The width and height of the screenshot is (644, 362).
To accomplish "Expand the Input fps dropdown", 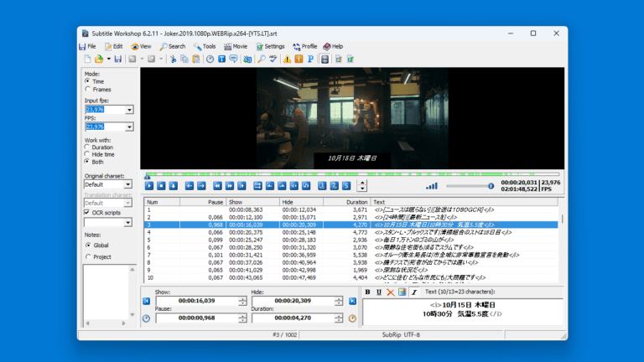I will click(x=129, y=110).
